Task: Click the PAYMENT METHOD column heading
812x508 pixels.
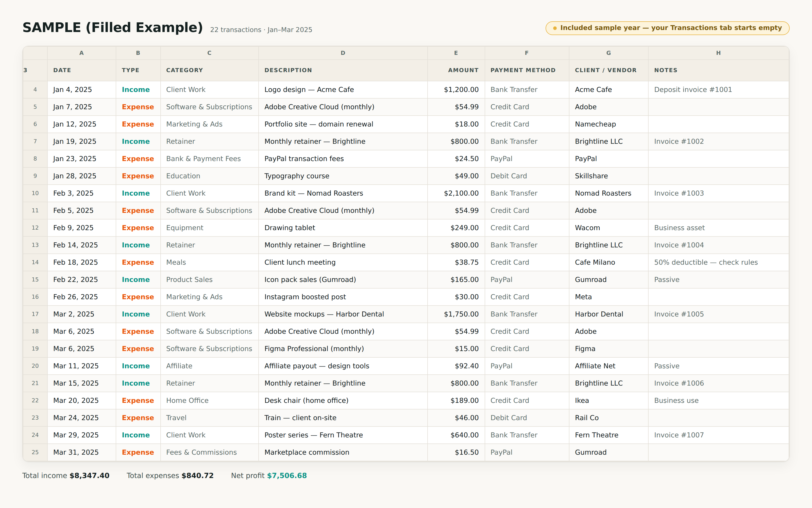Action: 527,70
